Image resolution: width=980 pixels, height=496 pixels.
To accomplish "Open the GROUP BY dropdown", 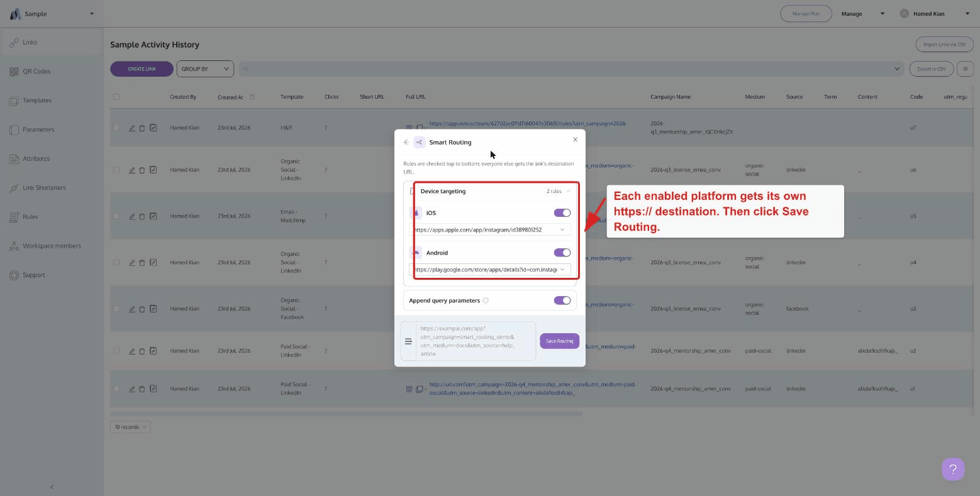I will [x=206, y=69].
